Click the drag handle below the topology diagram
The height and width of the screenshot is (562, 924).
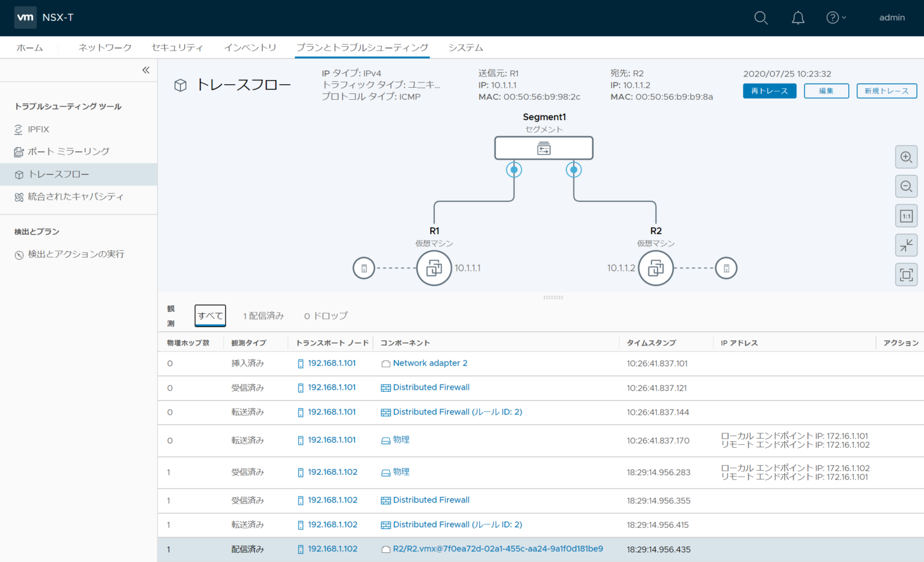click(x=553, y=297)
